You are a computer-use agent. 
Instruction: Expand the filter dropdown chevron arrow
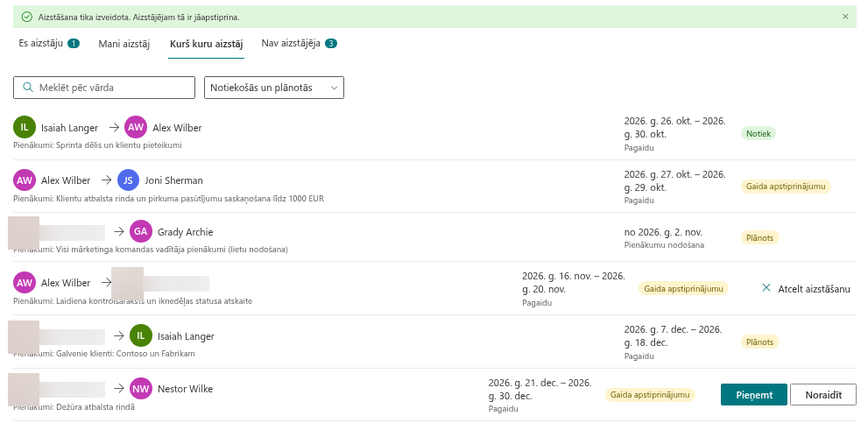[x=334, y=88]
